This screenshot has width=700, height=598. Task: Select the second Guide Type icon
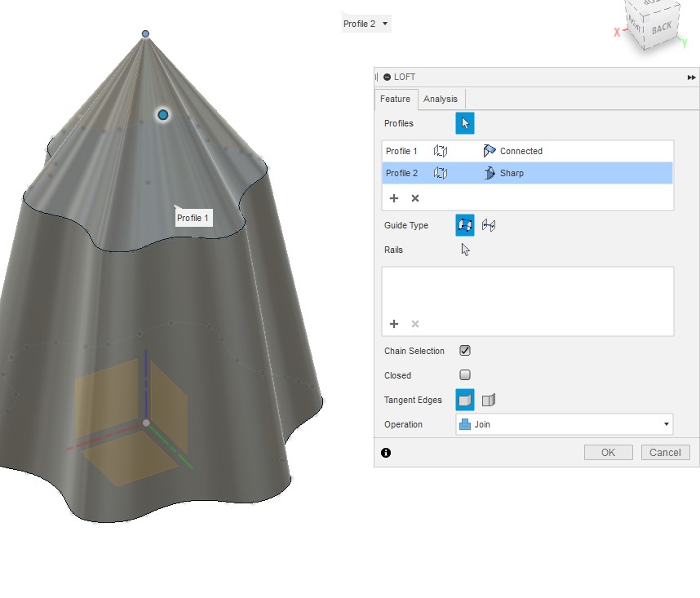pyautogui.click(x=486, y=225)
